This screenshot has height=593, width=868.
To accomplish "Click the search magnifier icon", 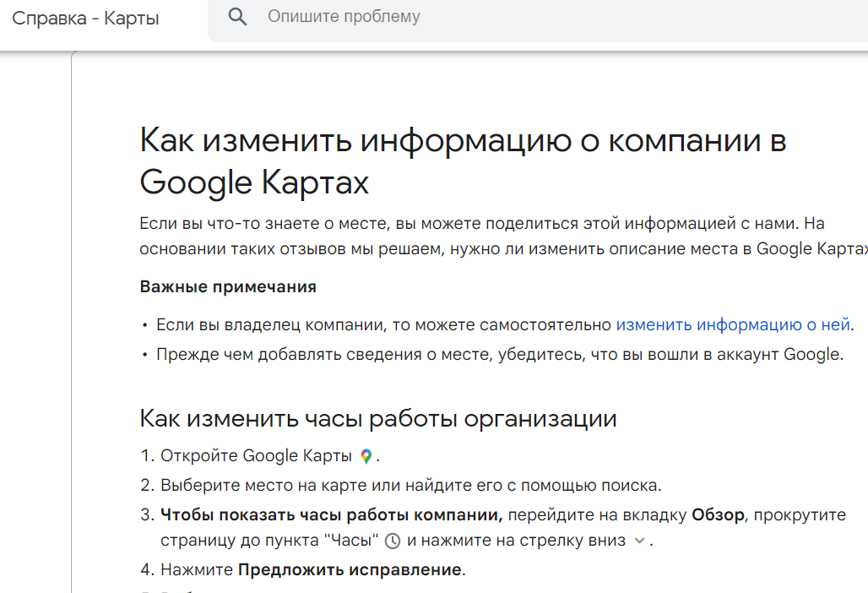I will tap(237, 17).
